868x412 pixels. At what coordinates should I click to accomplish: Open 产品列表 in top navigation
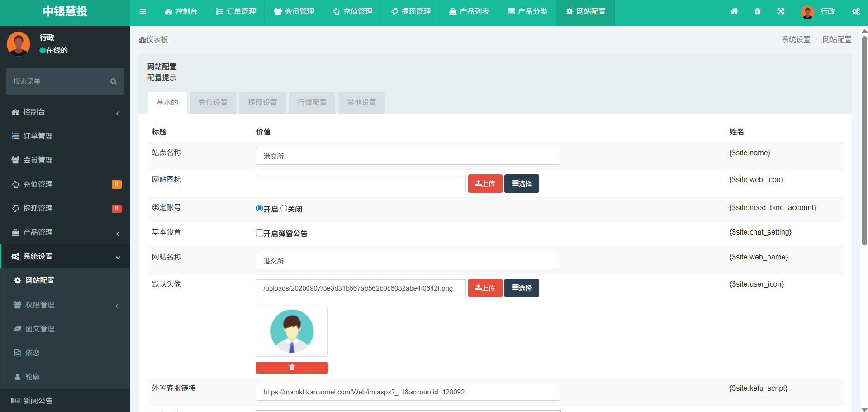click(x=469, y=12)
